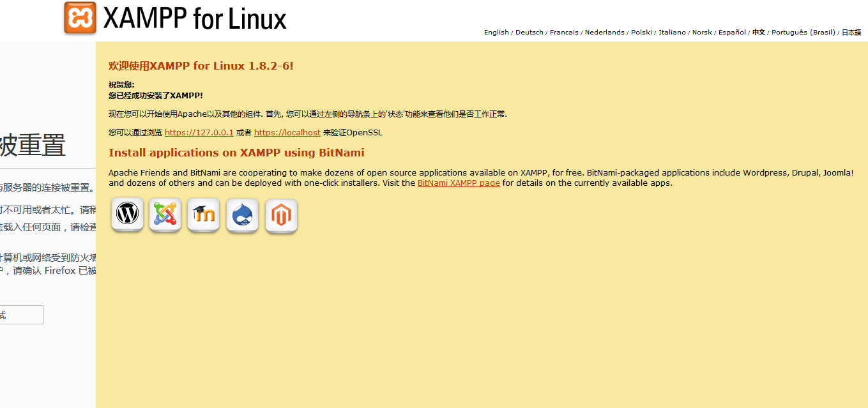Visit the BitNami XAMPP page link
The width and height of the screenshot is (868, 408).
[x=459, y=183]
